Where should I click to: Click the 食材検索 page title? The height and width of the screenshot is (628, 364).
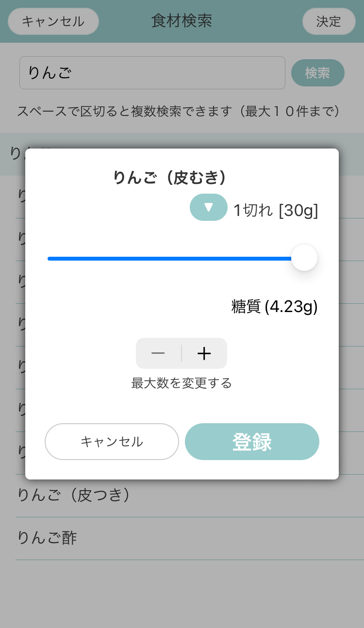(x=182, y=21)
